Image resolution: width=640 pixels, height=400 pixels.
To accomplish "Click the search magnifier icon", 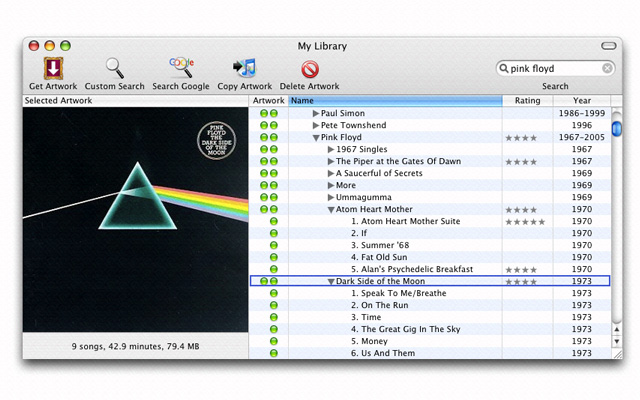I will coord(503,69).
